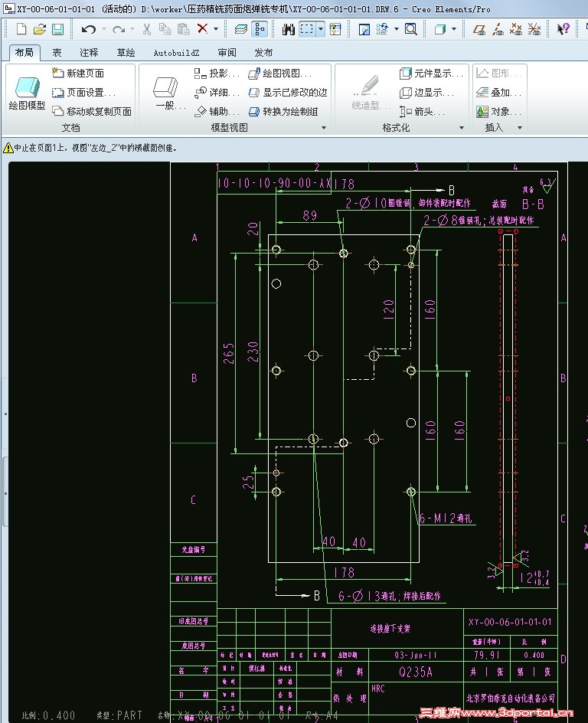Image resolution: width=588 pixels, height=723 pixels.
Task: Click the Open folder icon
Action: [x=40, y=29]
